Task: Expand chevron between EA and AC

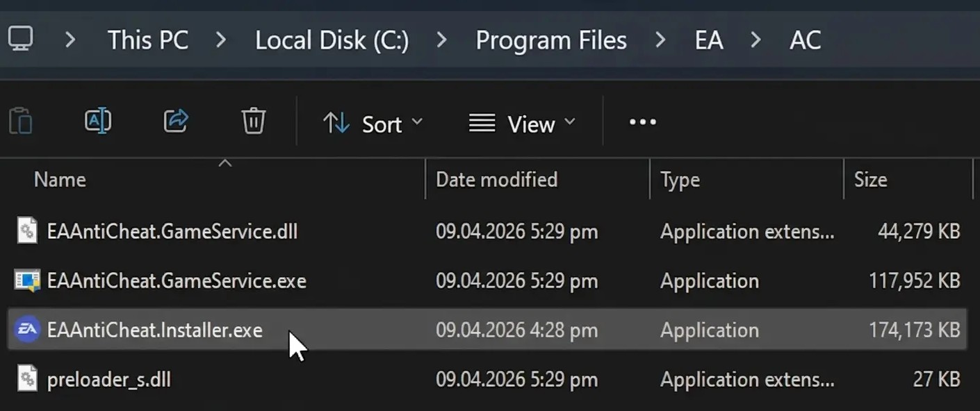Action: click(x=756, y=40)
